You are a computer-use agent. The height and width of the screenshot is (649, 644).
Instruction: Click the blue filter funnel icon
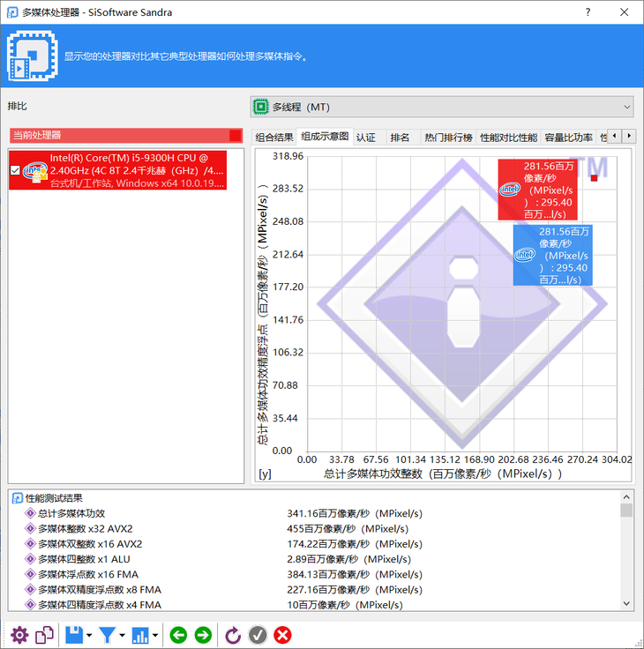coord(107,635)
